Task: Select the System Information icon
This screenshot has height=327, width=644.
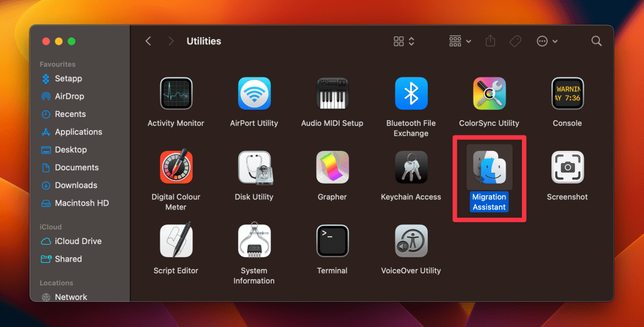Action: click(254, 240)
